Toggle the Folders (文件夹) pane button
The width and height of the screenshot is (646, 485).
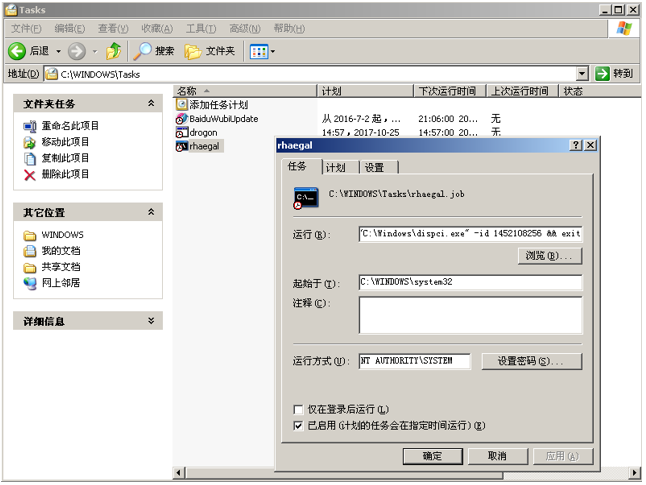(x=210, y=51)
